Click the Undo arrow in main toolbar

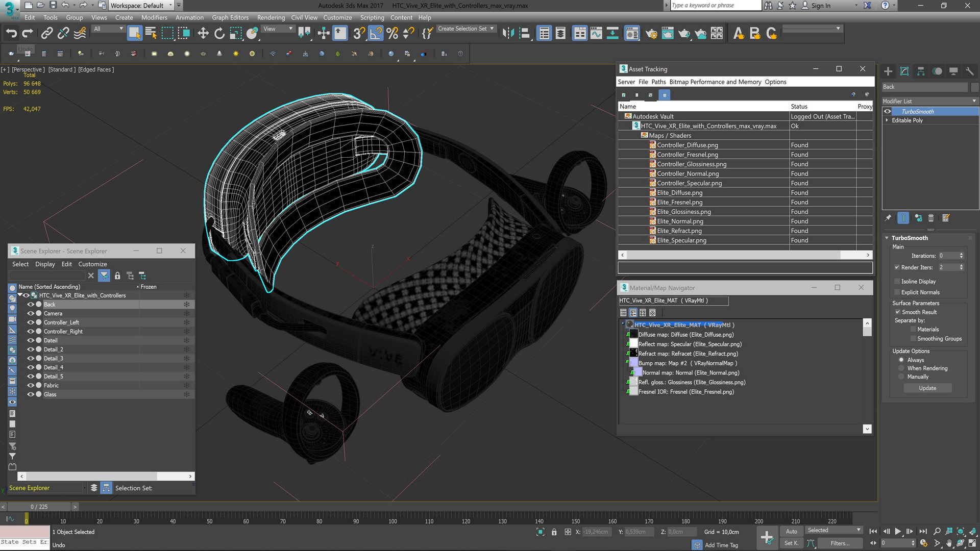[11, 34]
